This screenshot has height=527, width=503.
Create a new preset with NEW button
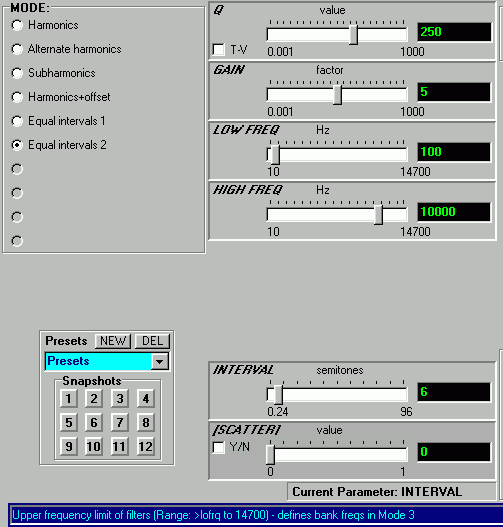pyautogui.click(x=113, y=341)
